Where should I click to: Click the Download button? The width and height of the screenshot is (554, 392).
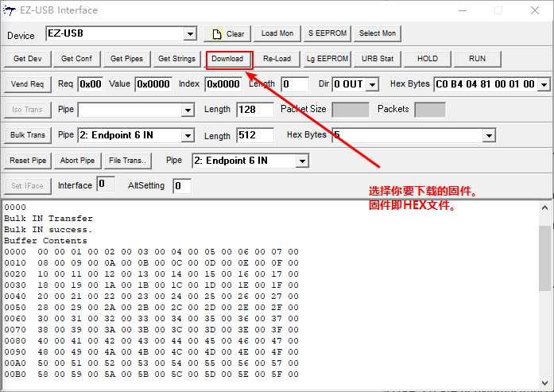tap(227, 59)
